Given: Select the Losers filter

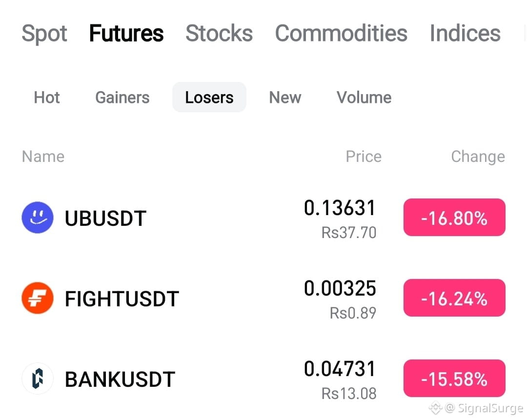Looking at the screenshot, I should 209,97.
